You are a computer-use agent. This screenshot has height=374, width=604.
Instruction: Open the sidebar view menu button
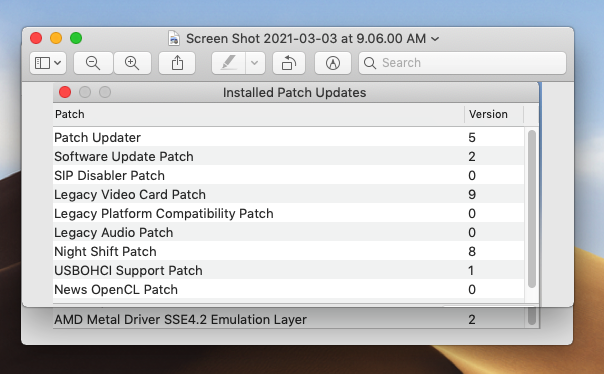pyautogui.click(x=48, y=63)
